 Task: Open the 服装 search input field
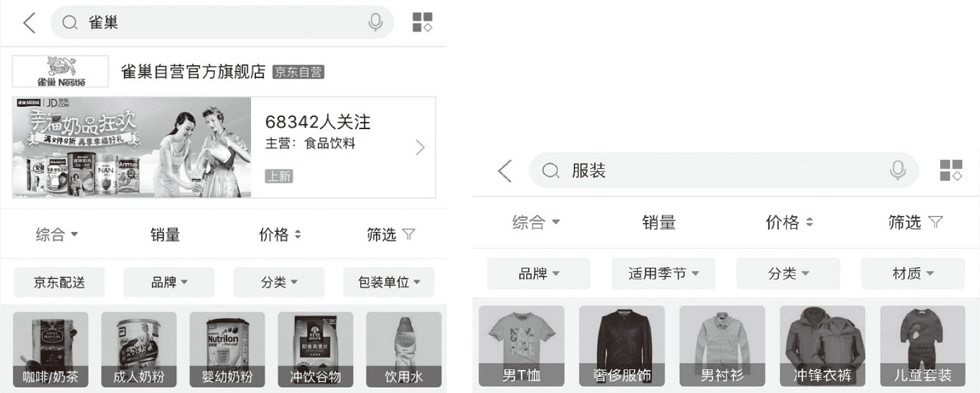[x=724, y=171]
